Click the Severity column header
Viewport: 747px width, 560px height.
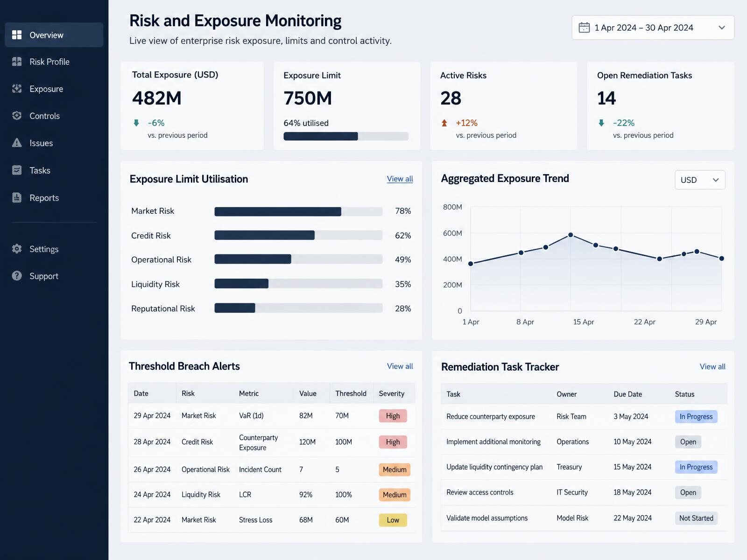coord(391,393)
